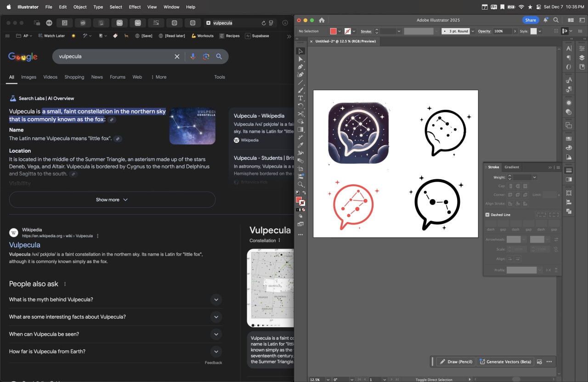Open the Character panel icon
Screen dimensions: 588x382
point(569,48)
